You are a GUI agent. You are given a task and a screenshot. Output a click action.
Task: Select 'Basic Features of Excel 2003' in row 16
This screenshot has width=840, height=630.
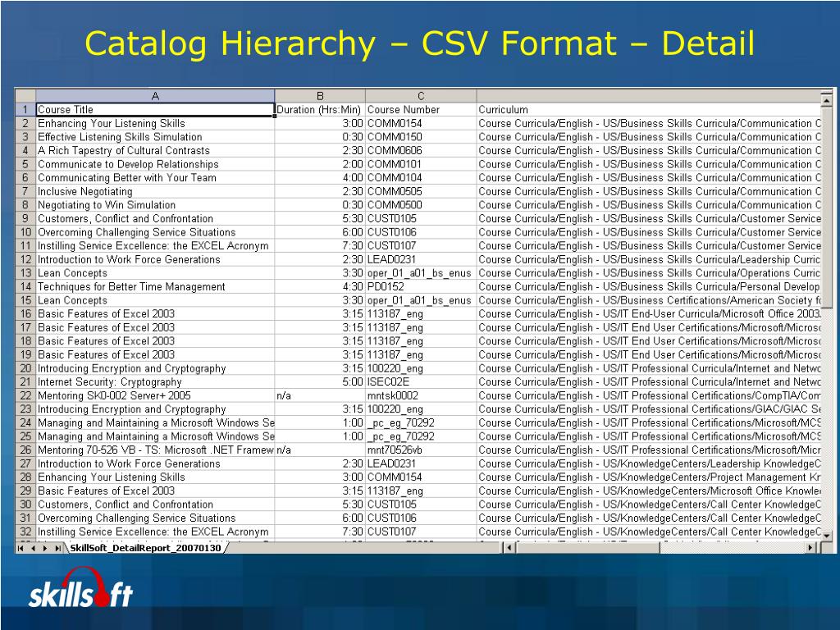(x=155, y=314)
